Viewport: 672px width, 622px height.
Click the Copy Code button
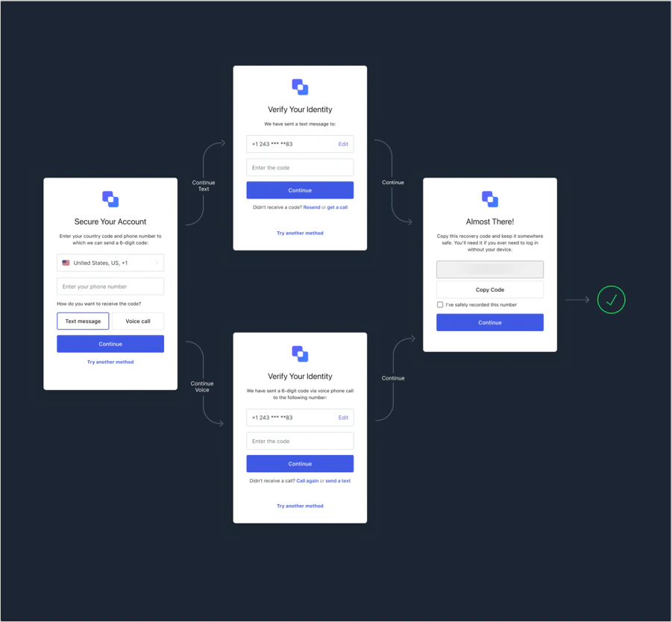click(x=490, y=290)
